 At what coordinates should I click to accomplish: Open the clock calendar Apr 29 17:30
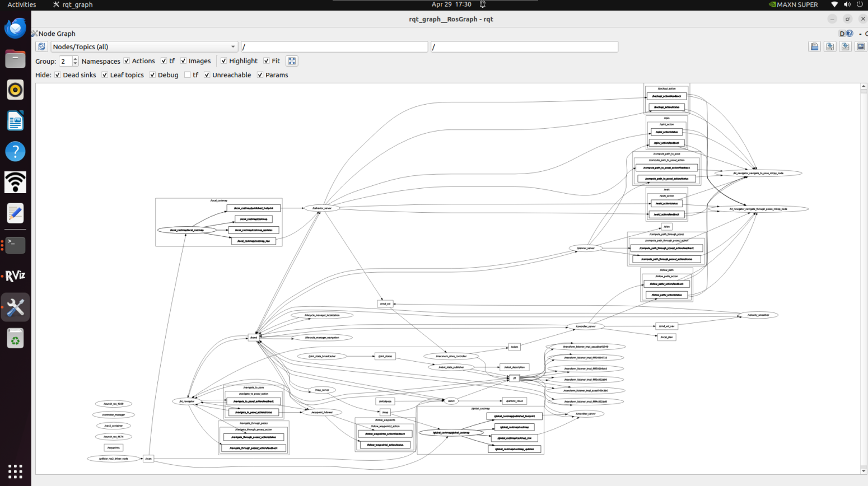pos(451,4)
